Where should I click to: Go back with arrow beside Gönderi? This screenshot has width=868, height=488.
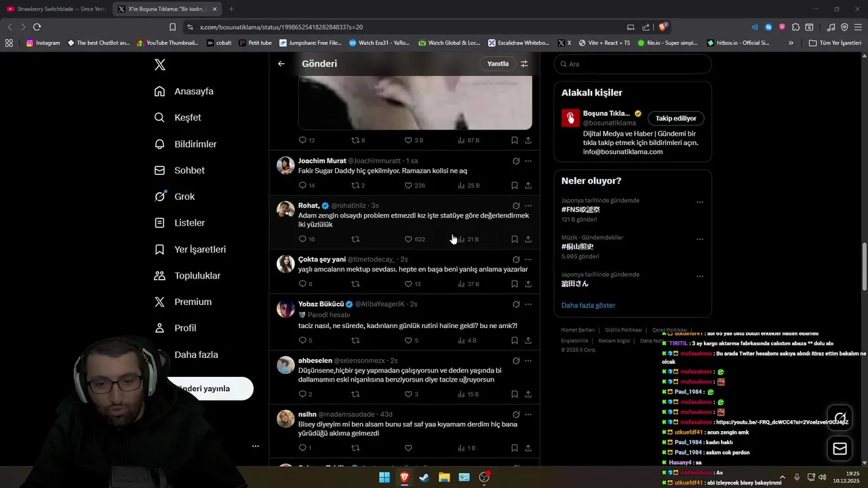[281, 64]
